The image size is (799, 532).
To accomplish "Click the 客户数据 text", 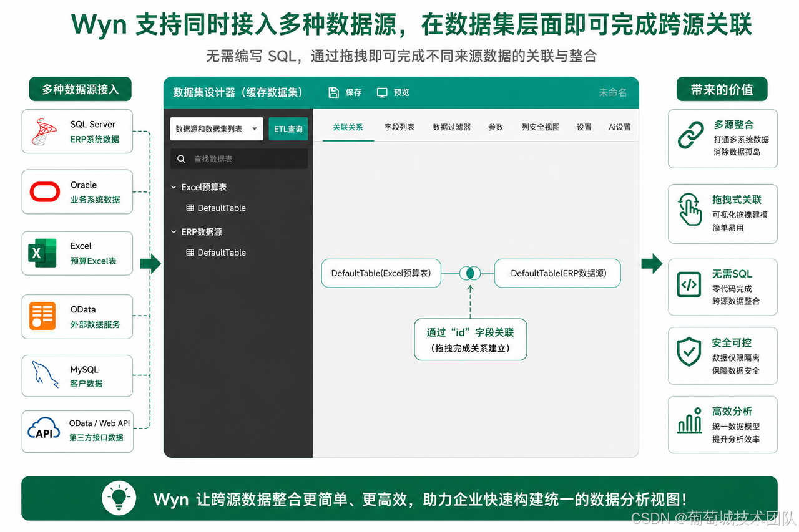I will click(x=86, y=384).
